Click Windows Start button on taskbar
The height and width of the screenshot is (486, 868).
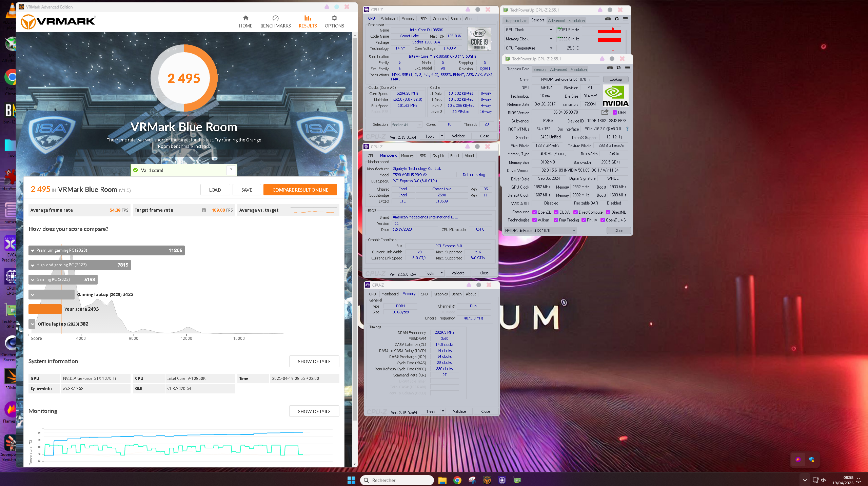[x=351, y=480]
